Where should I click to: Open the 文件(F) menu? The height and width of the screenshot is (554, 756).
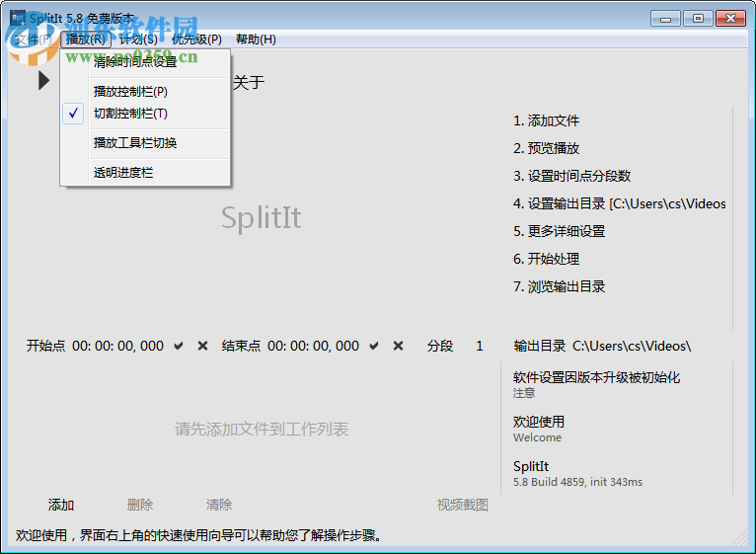pos(33,40)
